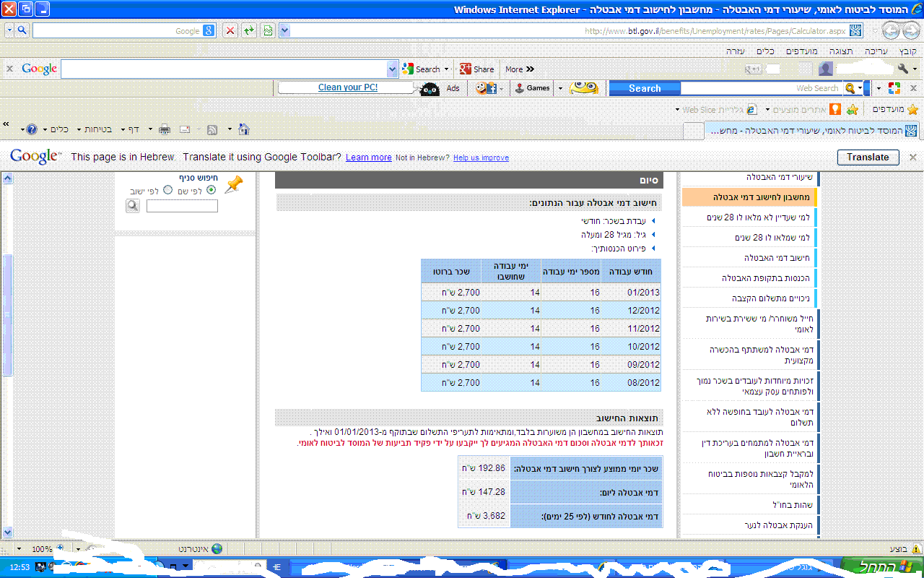This screenshot has width=924, height=578.
Task: Expand the Google Toolbar Search button arrow
Action: (446, 69)
